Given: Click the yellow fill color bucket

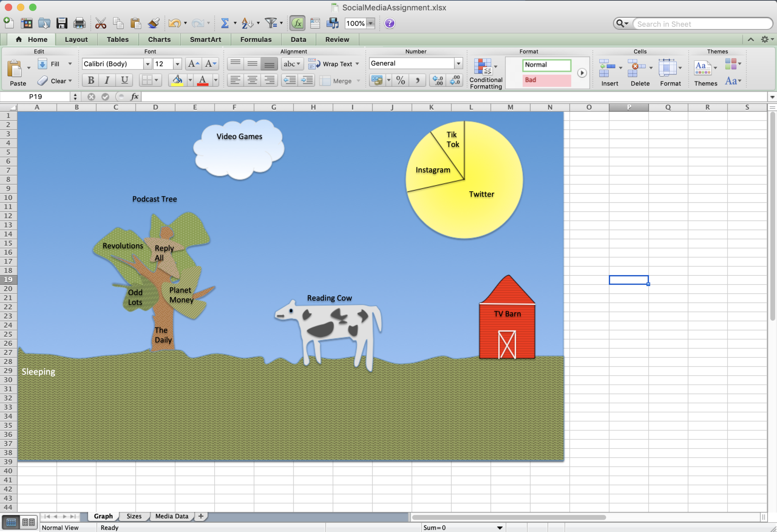Looking at the screenshot, I should coord(177,80).
